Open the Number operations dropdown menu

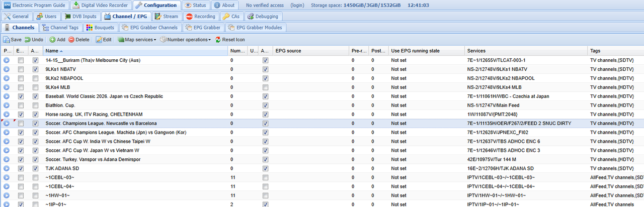(x=186, y=40)
